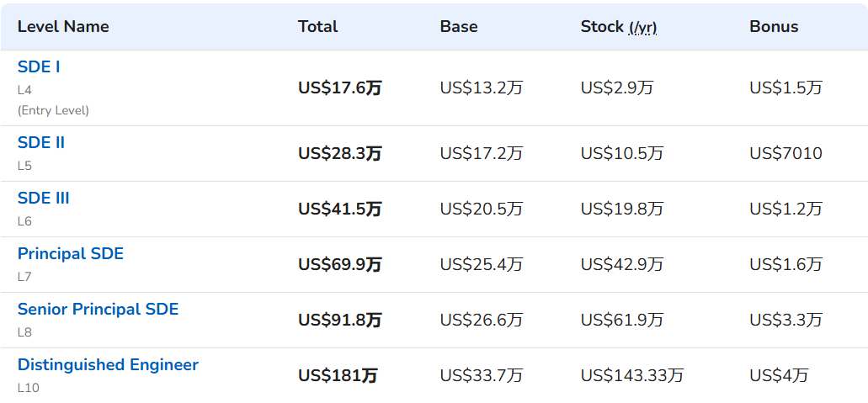Open the Distinguished Engineer level link
868x403 pixels.
click(108, 365)
